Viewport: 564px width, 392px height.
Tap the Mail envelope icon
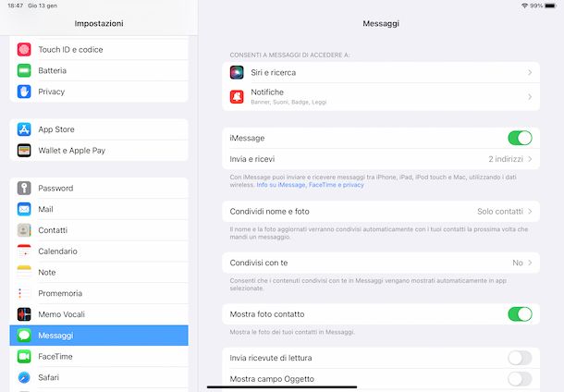click(x=24, y=209)
